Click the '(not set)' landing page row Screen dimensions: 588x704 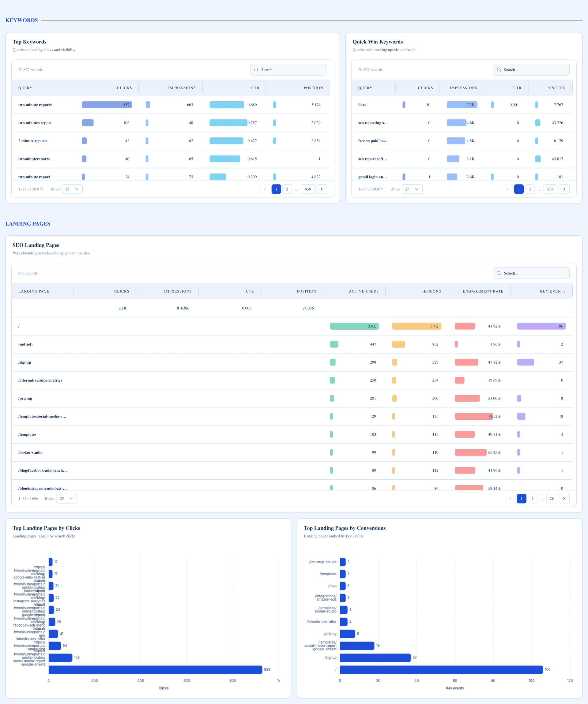(292, 344)
